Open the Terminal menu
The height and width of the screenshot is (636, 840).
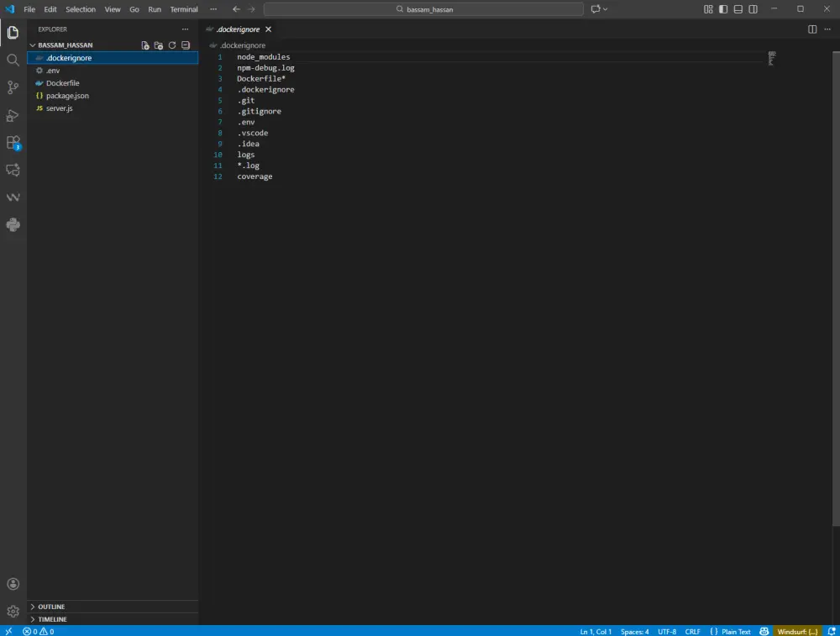point(184,9)
